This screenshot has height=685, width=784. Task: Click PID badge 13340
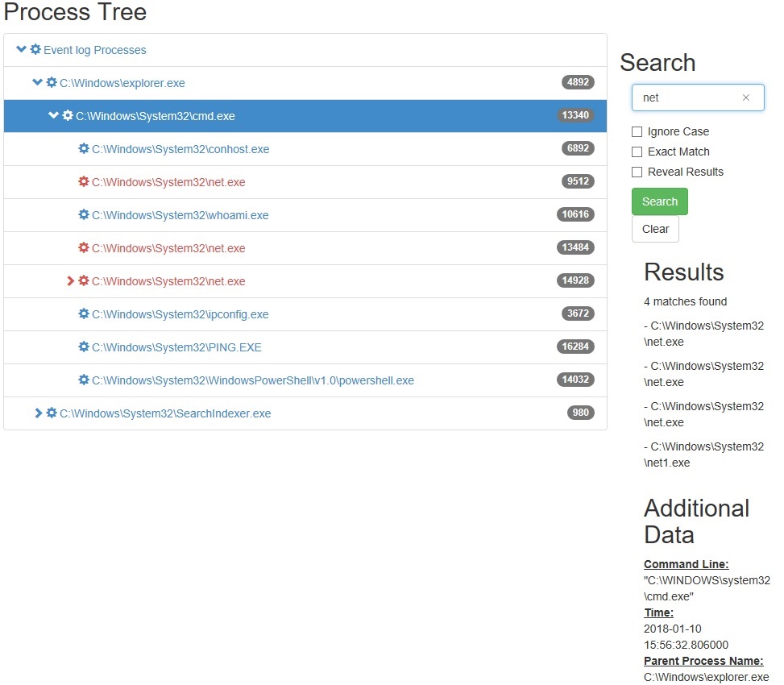pyautogui.click(x=575, y=115)
